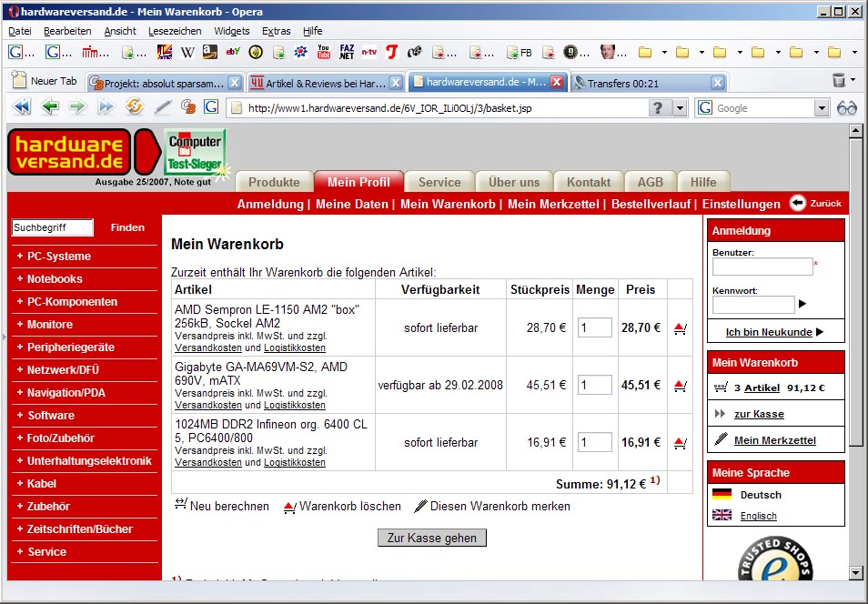The image size is (868, 604).
Task: Click Warenkorb löschen
Action: click(342, 506)
